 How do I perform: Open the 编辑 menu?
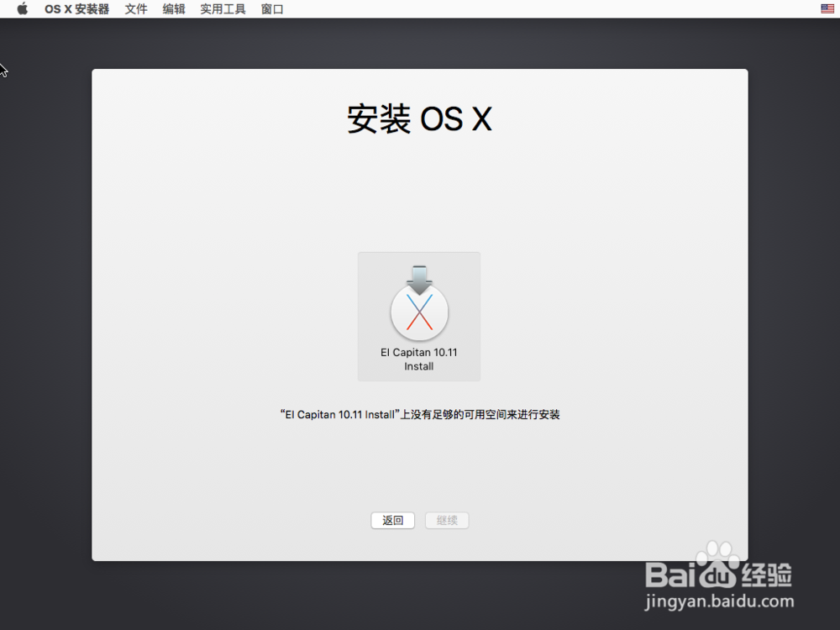[x=174, y=9]
